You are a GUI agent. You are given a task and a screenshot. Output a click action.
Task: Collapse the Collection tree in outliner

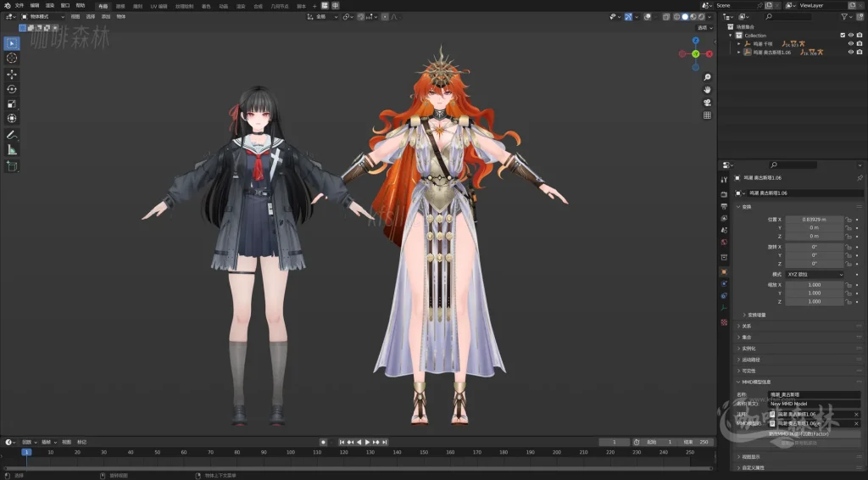pos(731,36)
